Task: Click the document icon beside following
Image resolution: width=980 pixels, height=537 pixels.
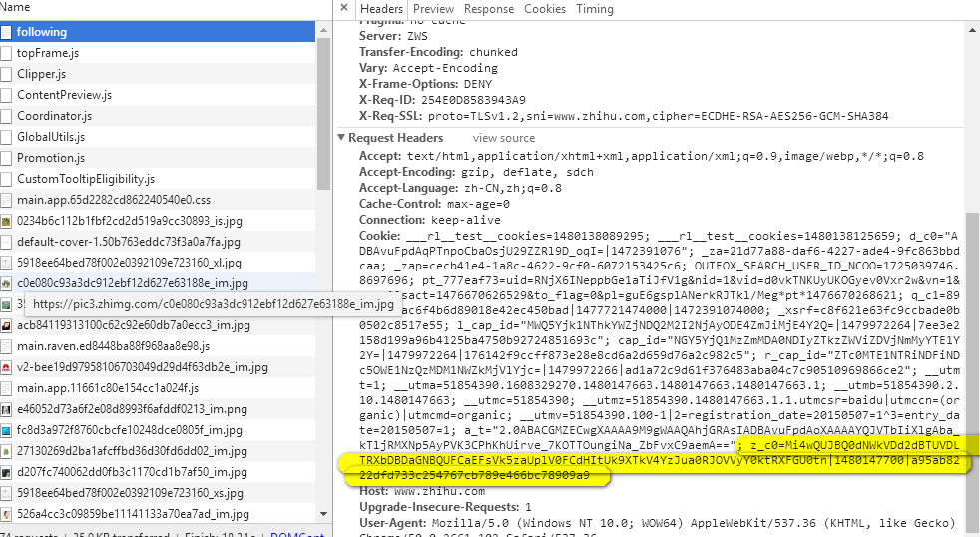Action: (6, 32)
